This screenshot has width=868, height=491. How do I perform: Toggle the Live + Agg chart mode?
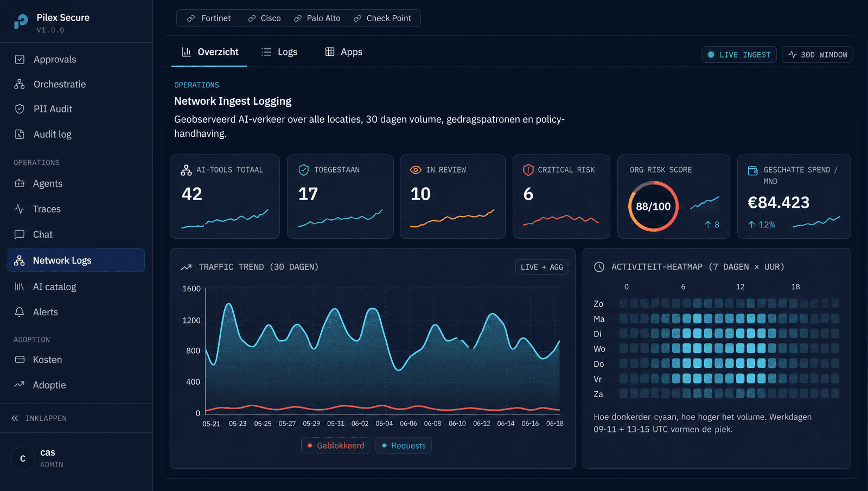541,267
